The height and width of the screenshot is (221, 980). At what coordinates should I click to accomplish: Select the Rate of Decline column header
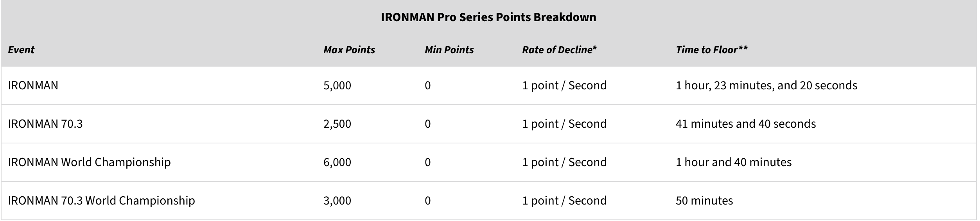pos(559,50)
